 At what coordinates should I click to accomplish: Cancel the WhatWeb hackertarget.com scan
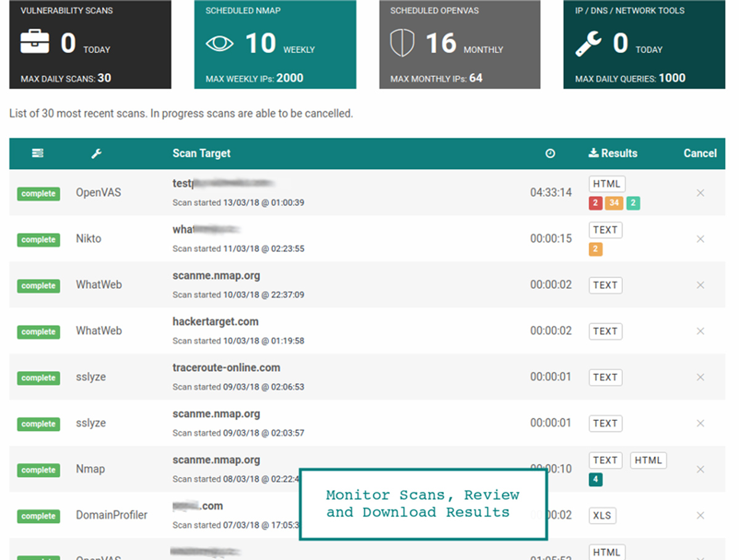pyautogui.click(x=700, y=331)
